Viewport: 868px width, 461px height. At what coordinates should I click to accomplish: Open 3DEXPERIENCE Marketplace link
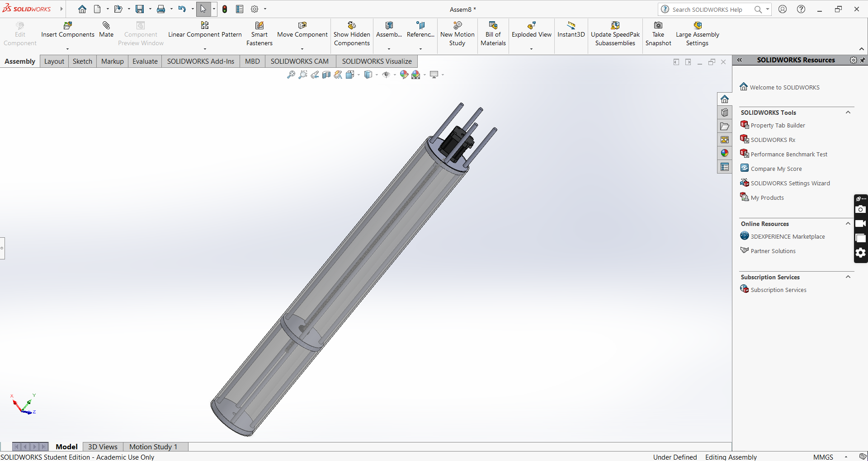pos(788,236)
